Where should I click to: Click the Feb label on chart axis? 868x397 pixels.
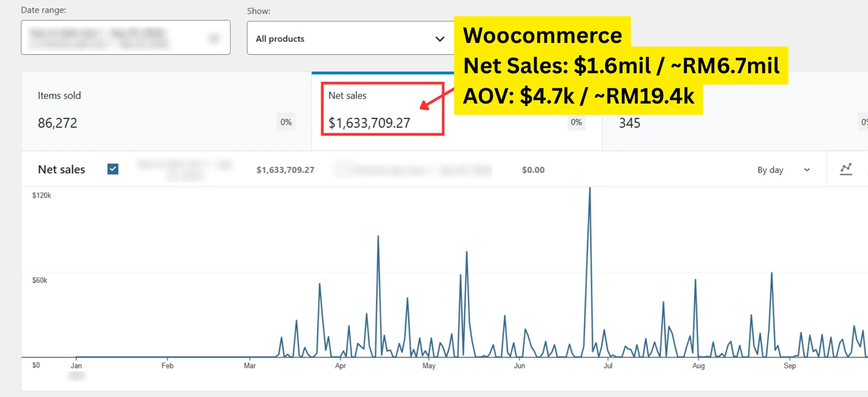[x=168, y=366]
